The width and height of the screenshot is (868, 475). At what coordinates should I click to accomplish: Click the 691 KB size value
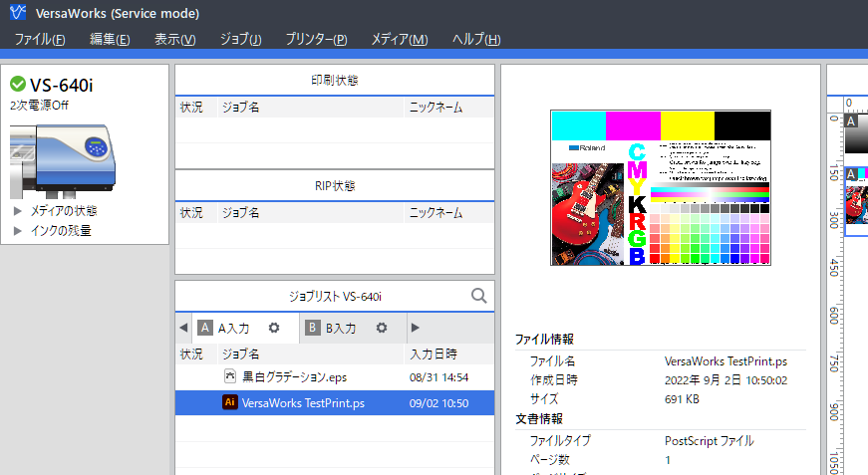tap(682, 399)
